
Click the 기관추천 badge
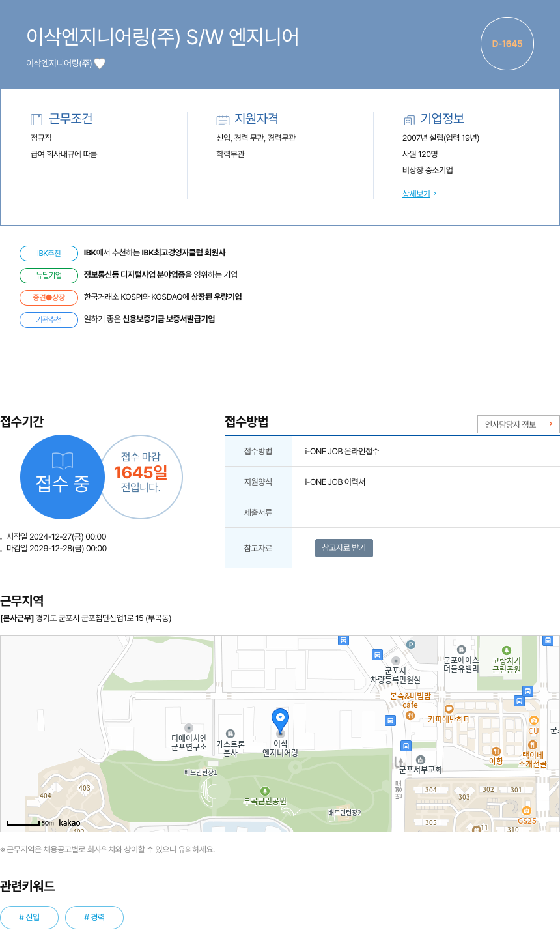click(49, 319)
